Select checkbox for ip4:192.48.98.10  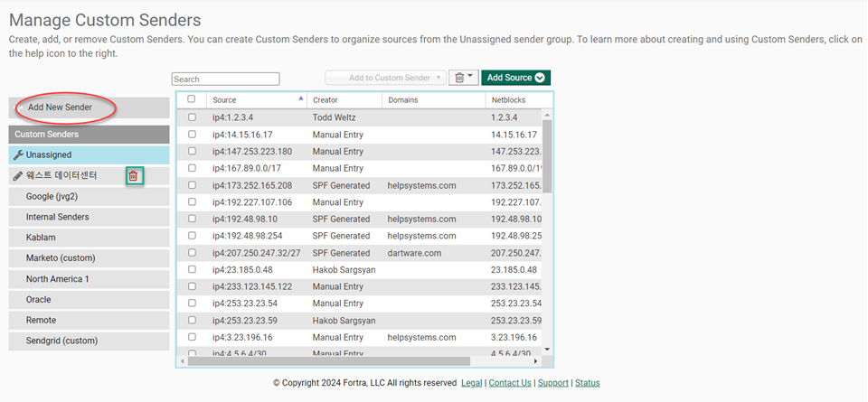[x=192, y=219]
